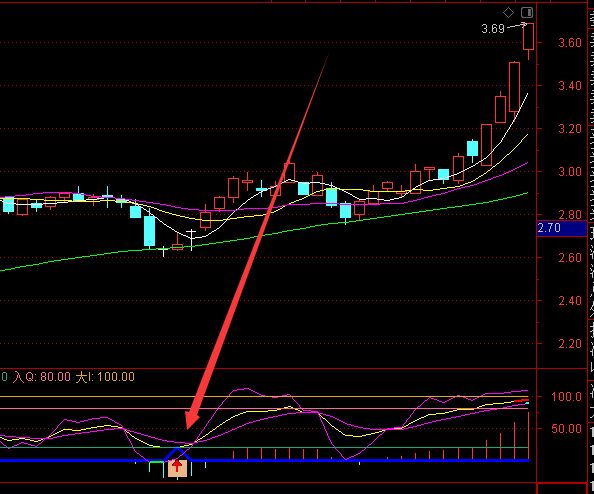594x494 pixels.
Task: Click the 50.00 indicator axis label
Action: pos(566,429)
